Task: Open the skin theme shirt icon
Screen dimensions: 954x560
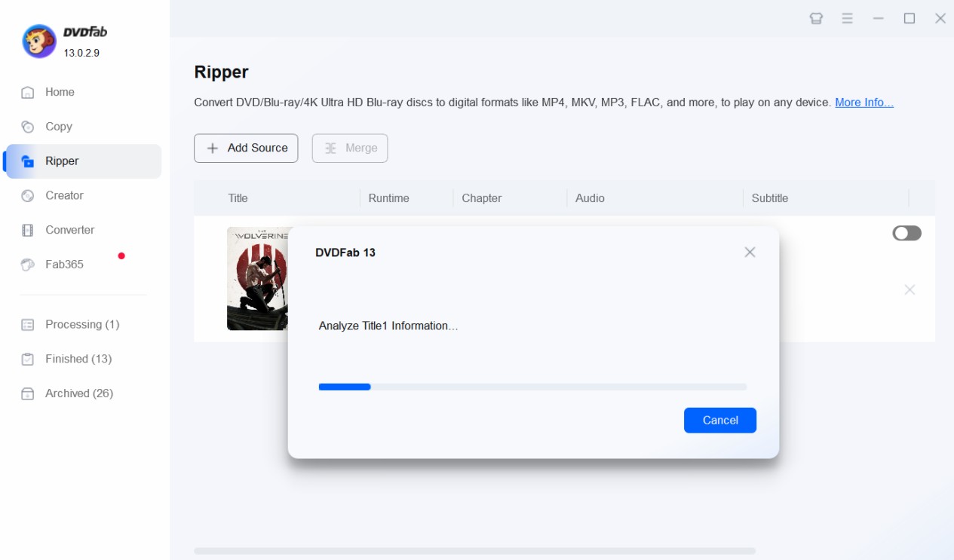Action: [816, 19]
